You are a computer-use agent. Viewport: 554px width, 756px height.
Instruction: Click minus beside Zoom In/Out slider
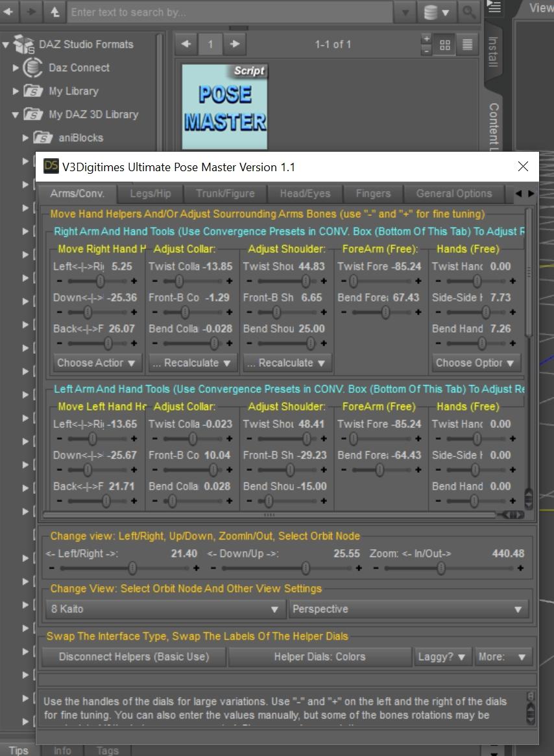(x=376, y=569)
